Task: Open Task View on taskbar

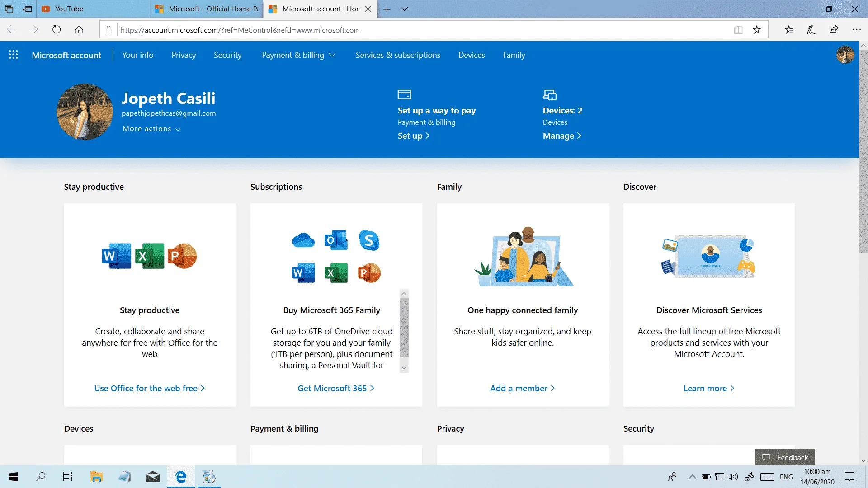Action: 68,477
